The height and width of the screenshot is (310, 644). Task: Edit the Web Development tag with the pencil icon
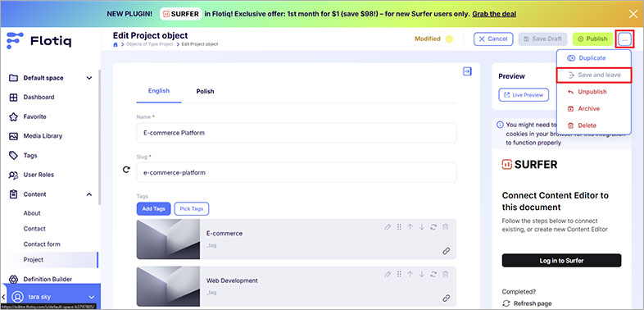tap(388, 274)
